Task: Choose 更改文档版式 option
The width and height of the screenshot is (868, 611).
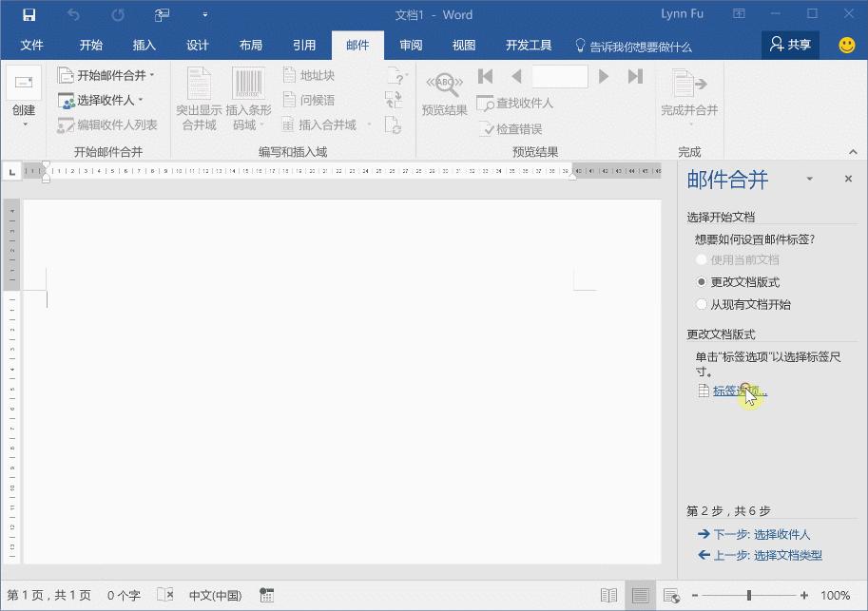Action: click(702, 280)
